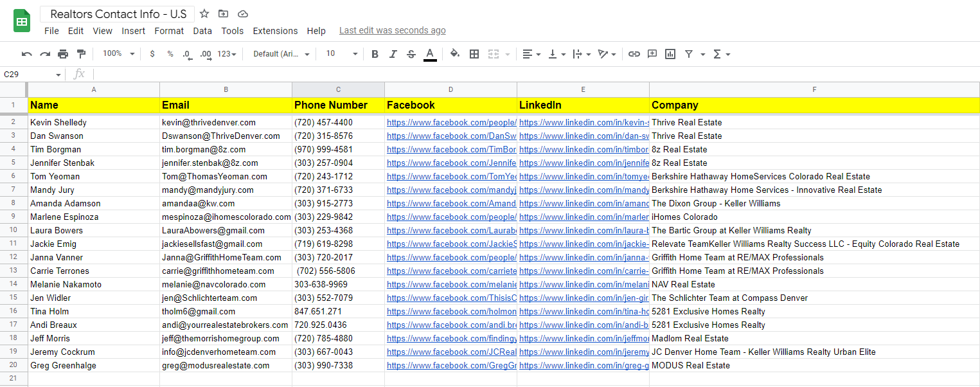Redo the last action
The image size is (980, 387).
(45, 54)
